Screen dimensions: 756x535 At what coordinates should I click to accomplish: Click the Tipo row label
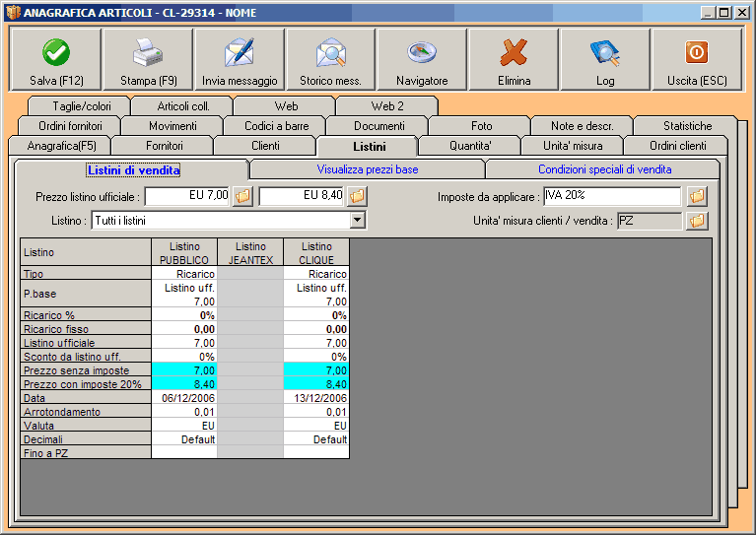pos(86,274)
